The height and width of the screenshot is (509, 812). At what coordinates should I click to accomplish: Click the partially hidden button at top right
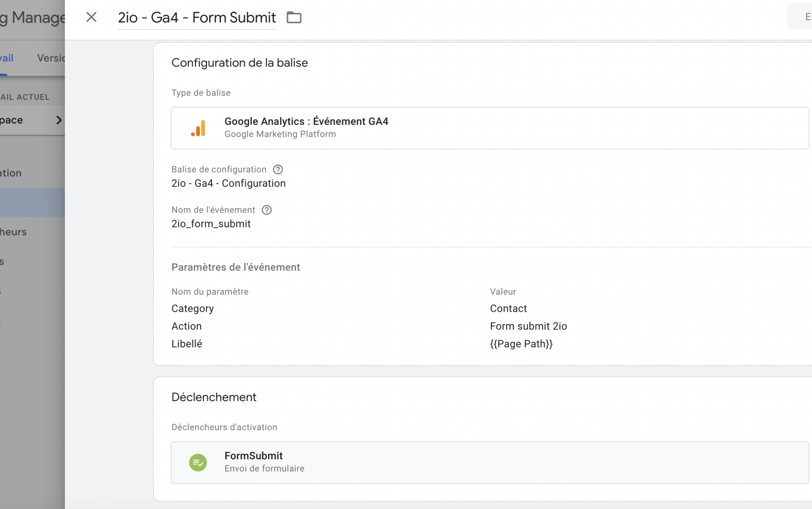[799, 17]
